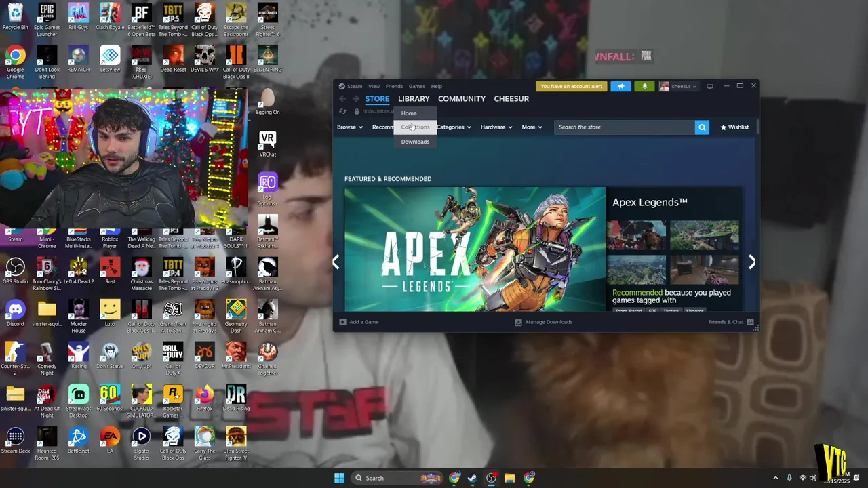The width and height of the screenshot is (868, 488).
Task: Open Manage Downloads in Steam footer
Action: [544, 322]
